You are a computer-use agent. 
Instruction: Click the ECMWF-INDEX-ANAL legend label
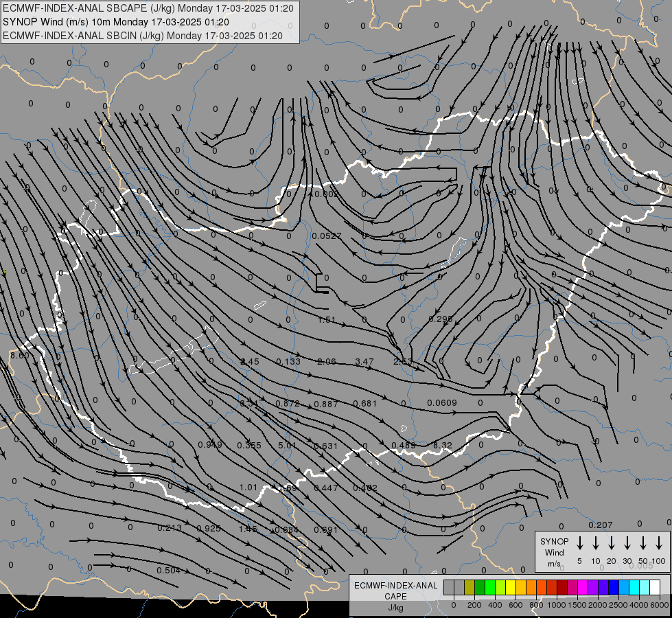[x=395, y=586]
